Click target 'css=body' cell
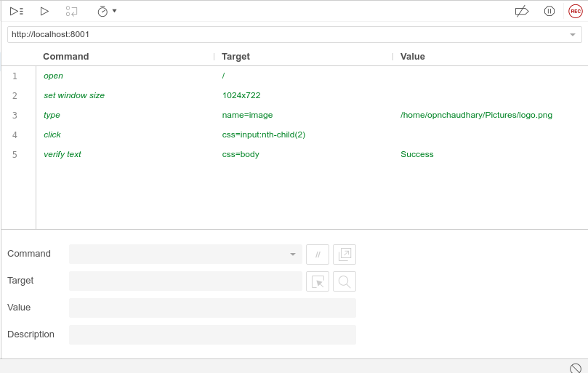This screenshot has height=373, width=588. pos(241,154)
